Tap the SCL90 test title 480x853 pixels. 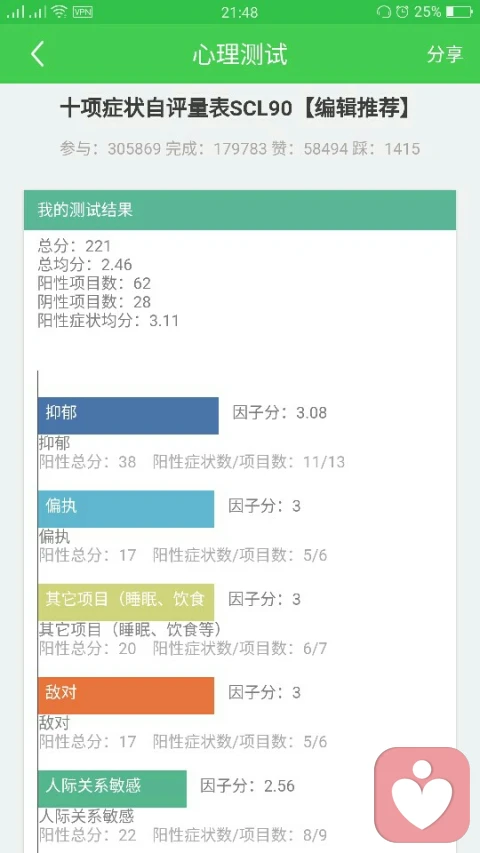[x=235, y=109]
